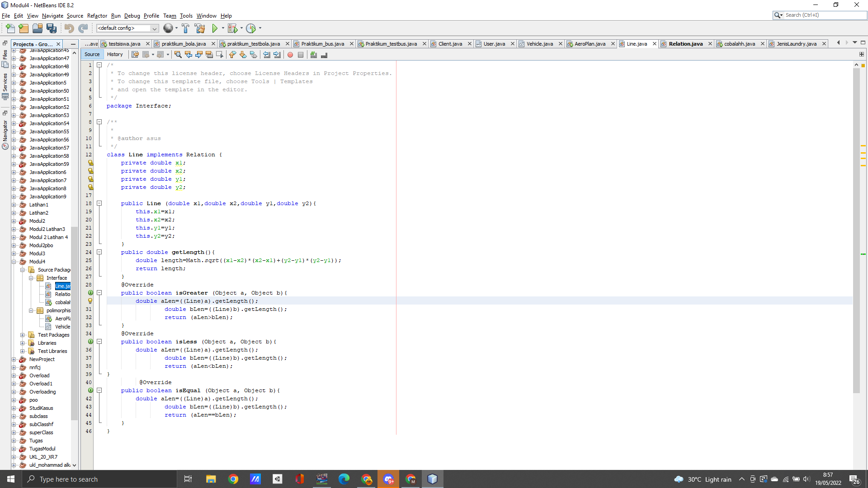Click the Windows Start button

(11, 479)
